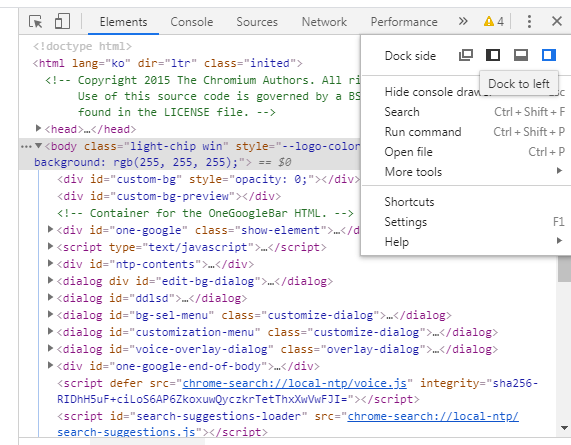Select the Chromium Authors copyright comment

(202, 96)
